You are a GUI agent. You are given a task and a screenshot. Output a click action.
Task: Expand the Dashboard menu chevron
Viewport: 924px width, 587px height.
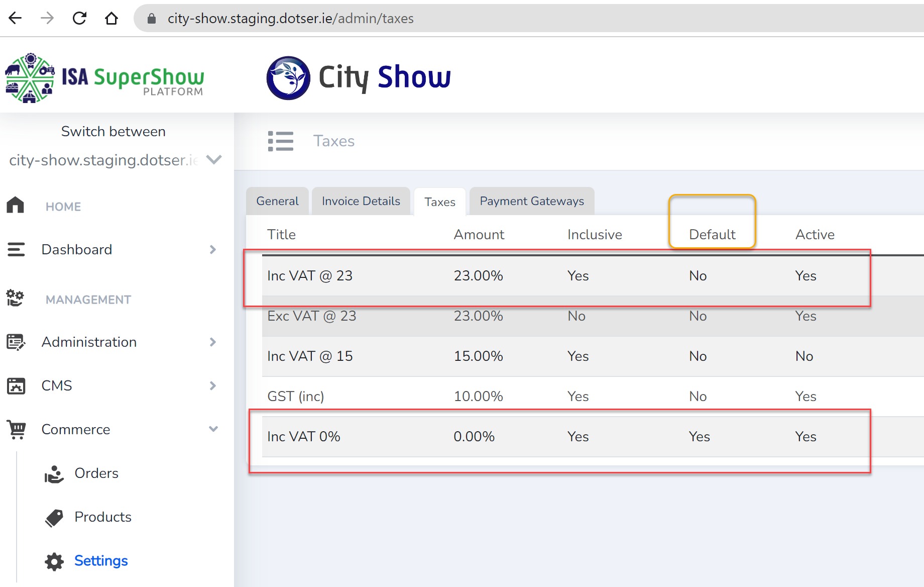point(213,250)
